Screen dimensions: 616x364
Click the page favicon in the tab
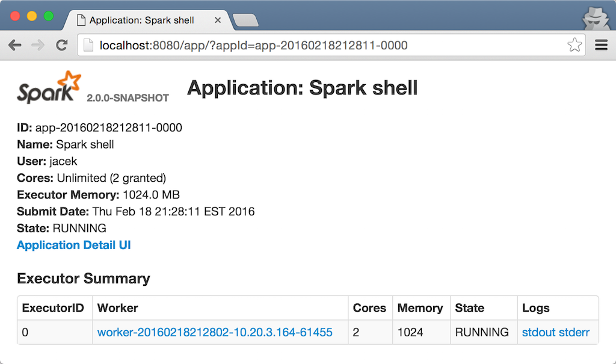(x=81, y=20)
